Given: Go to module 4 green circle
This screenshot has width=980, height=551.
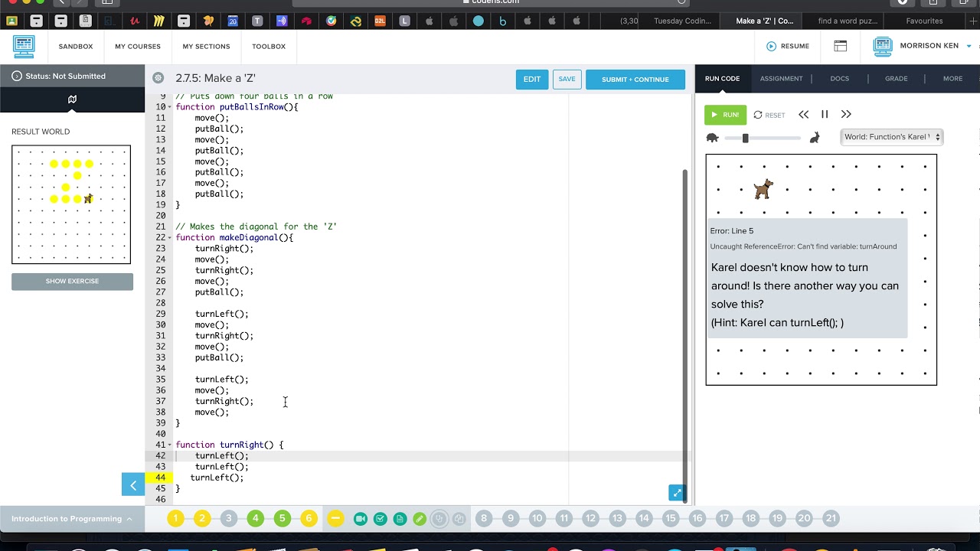Looking at the screenshot, I should [x=255, y=518].
